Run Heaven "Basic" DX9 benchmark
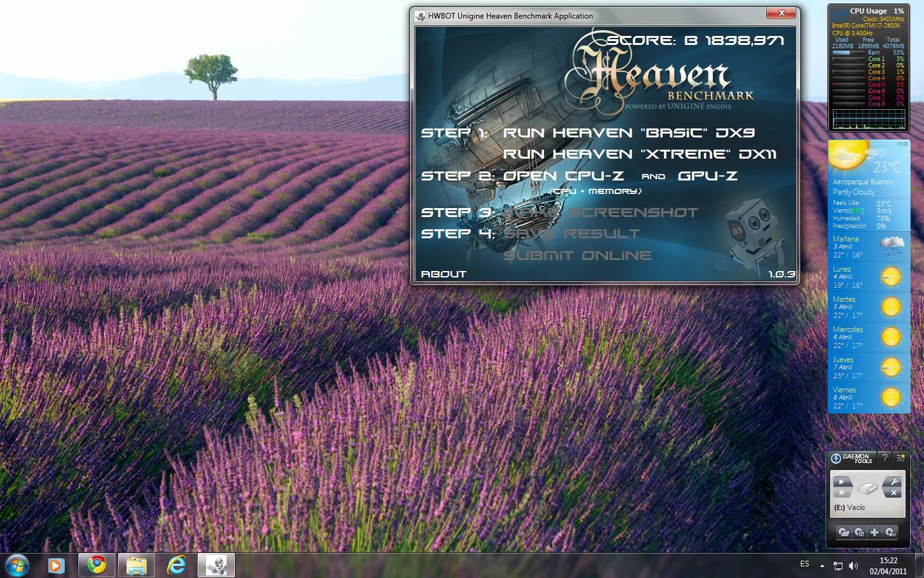 629,133
